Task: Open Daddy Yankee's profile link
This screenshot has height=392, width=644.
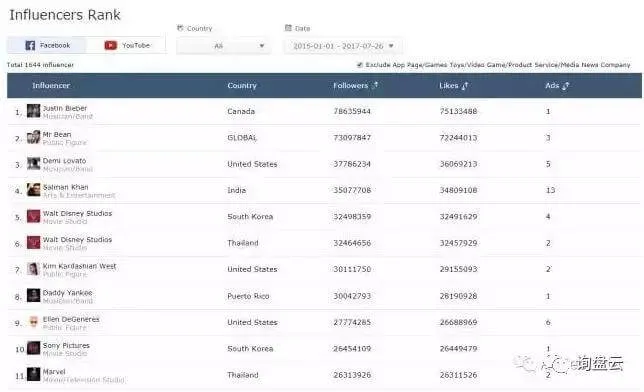Action: pos(67,293)
